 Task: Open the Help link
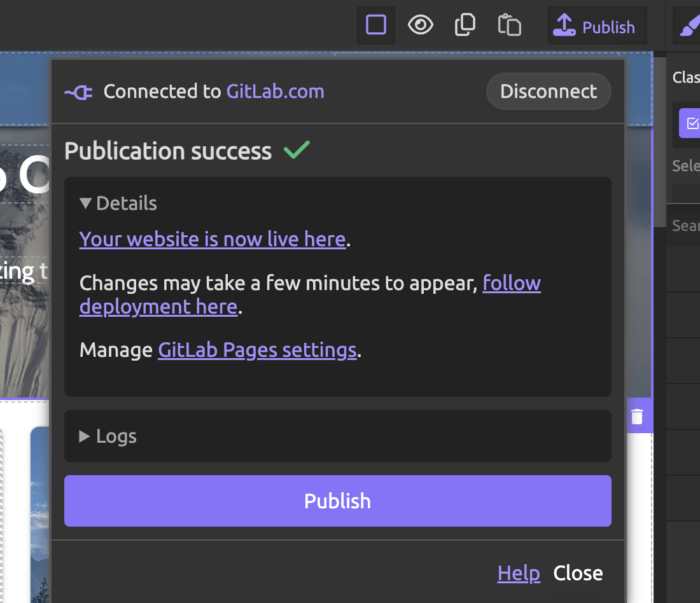[519, 572]
